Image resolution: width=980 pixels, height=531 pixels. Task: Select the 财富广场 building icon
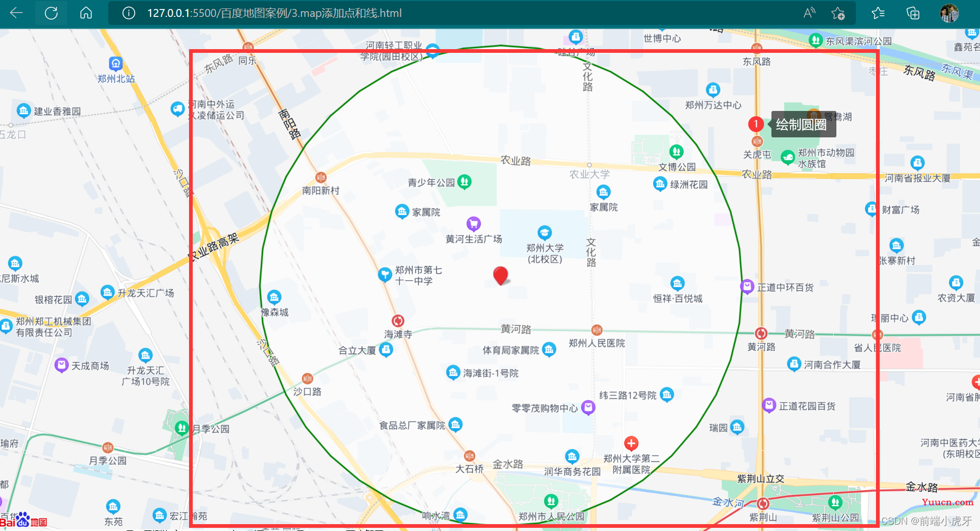(x=871, y=209)
